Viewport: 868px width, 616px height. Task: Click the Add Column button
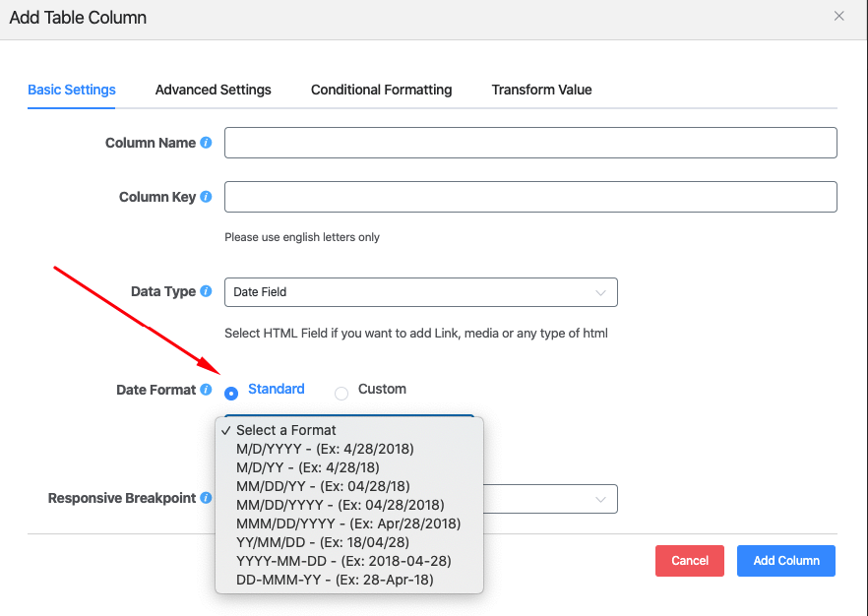coord(785,561)
